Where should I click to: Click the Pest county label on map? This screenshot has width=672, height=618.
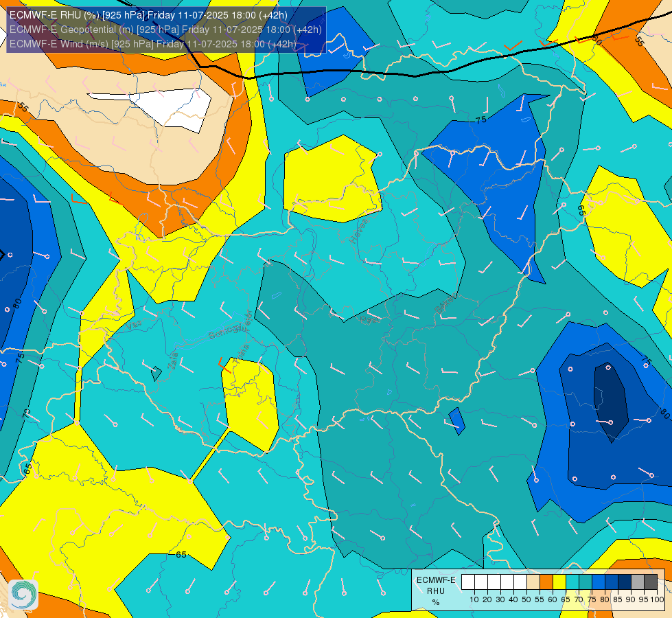(x=369, y=319)
